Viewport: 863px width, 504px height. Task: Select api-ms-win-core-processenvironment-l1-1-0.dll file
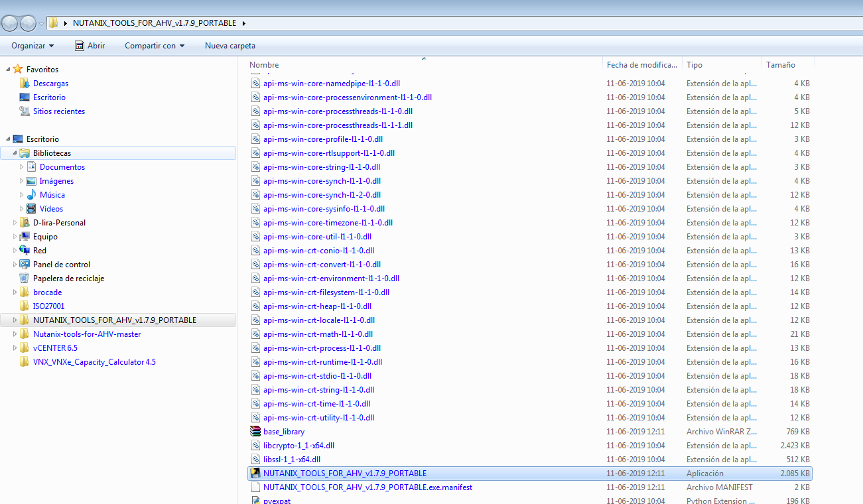348,97
